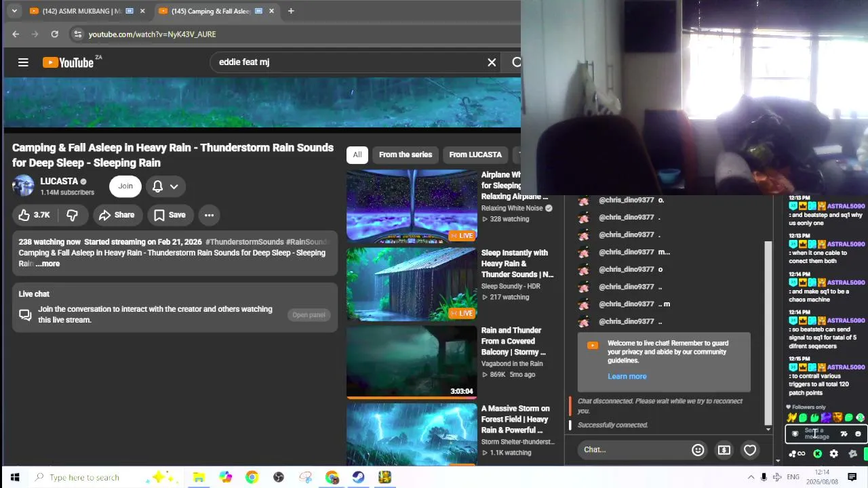The width and height of the screenshot is (868, 488).
Task: Select the All filter chip
Action: (357, 155)
